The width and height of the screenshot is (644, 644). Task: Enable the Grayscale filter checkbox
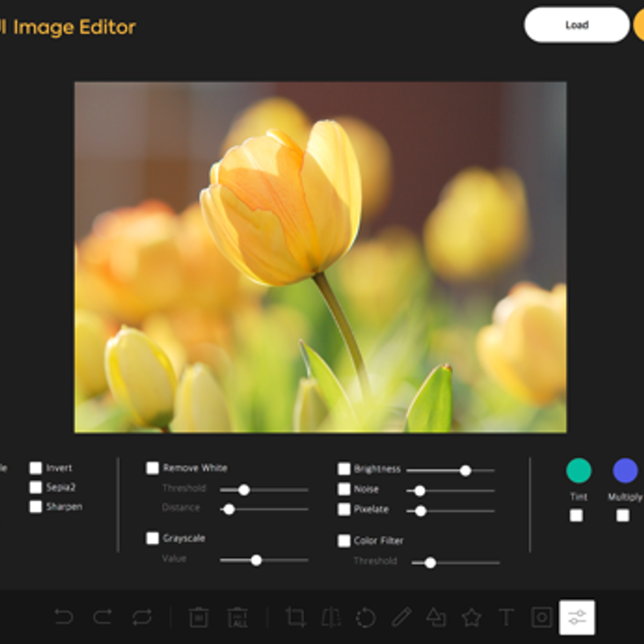tap(152, 538)
